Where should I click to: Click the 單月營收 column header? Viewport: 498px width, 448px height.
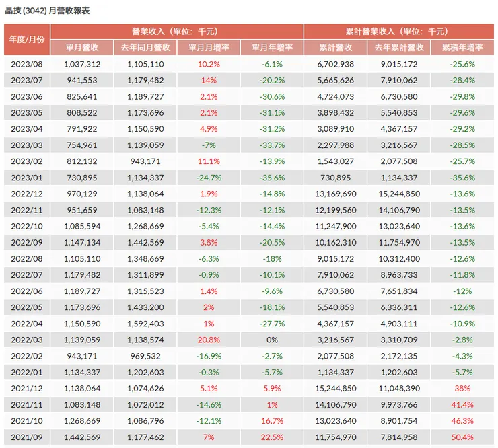pyautogui.click(x=82, y=48)
